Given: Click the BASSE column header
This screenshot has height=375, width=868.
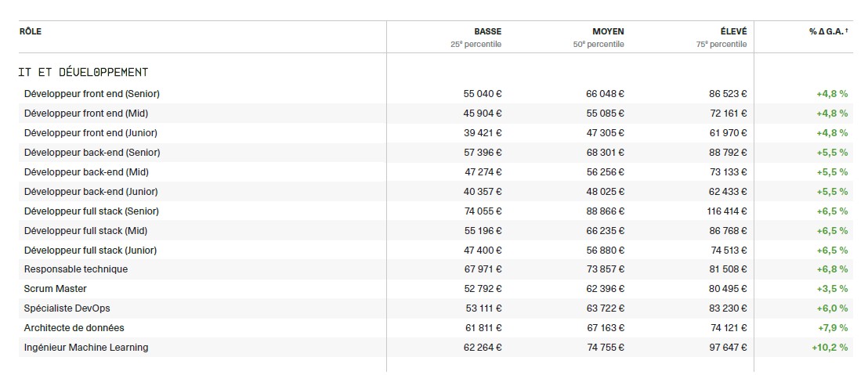Looking at the screenshot, I should pyautogui.click(x=487, y=31).
